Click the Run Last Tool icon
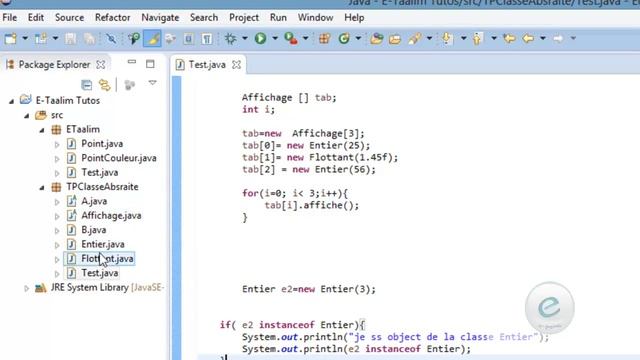640x360 pixels. click(x=291, y=39)
